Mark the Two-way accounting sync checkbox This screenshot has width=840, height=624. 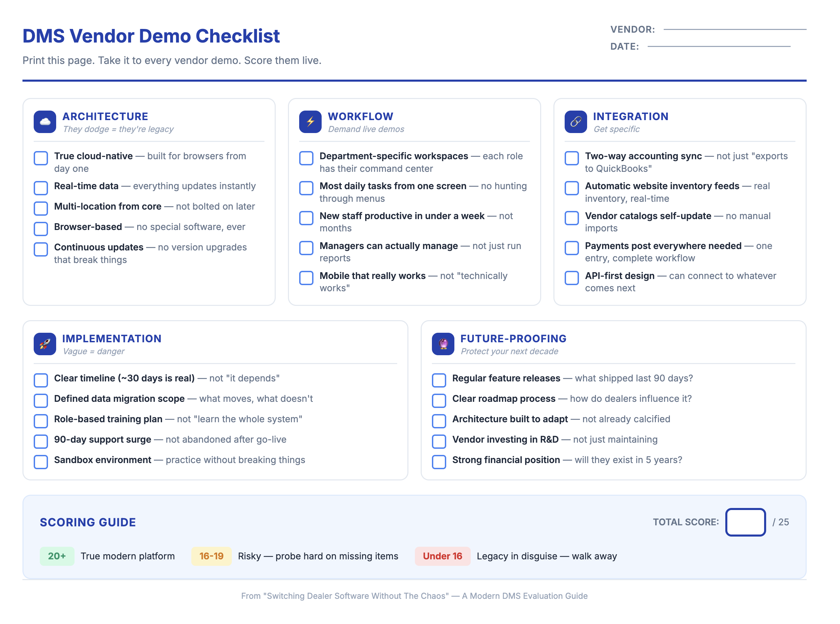571,158
